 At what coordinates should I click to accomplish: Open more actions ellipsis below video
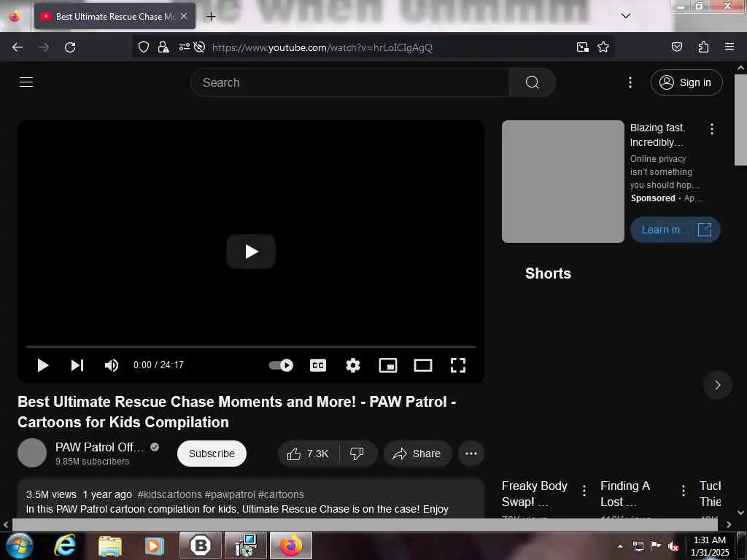point(471,454)
